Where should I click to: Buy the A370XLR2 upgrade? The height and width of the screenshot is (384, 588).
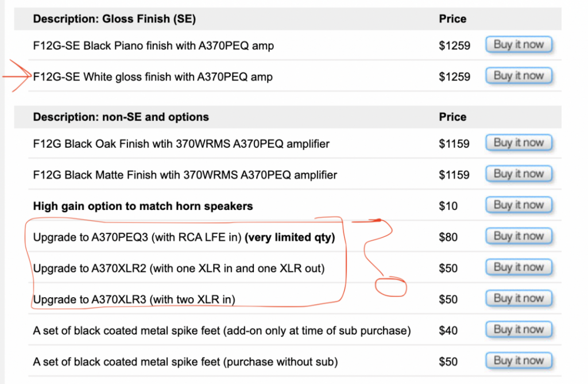(519, 268)
